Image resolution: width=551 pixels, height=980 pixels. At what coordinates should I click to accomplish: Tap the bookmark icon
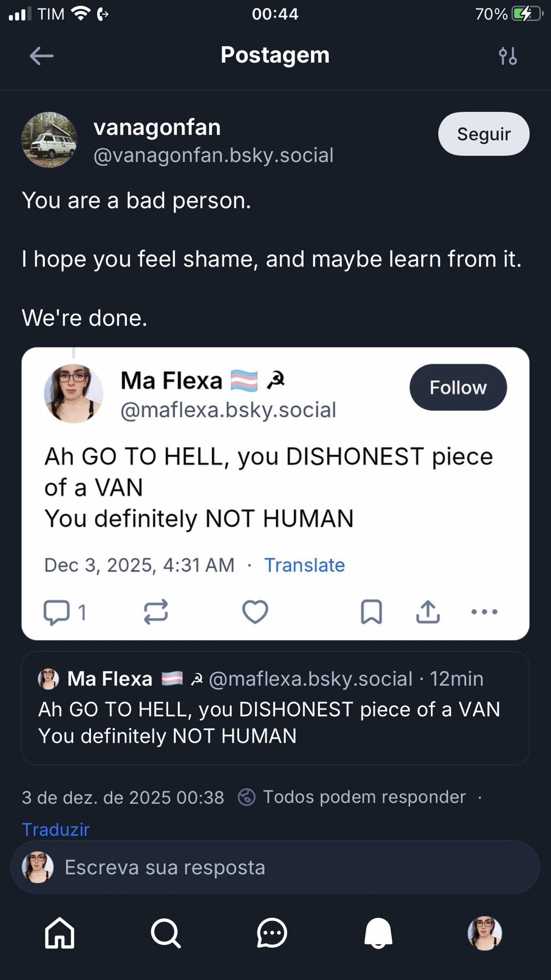tap(371, 612)
